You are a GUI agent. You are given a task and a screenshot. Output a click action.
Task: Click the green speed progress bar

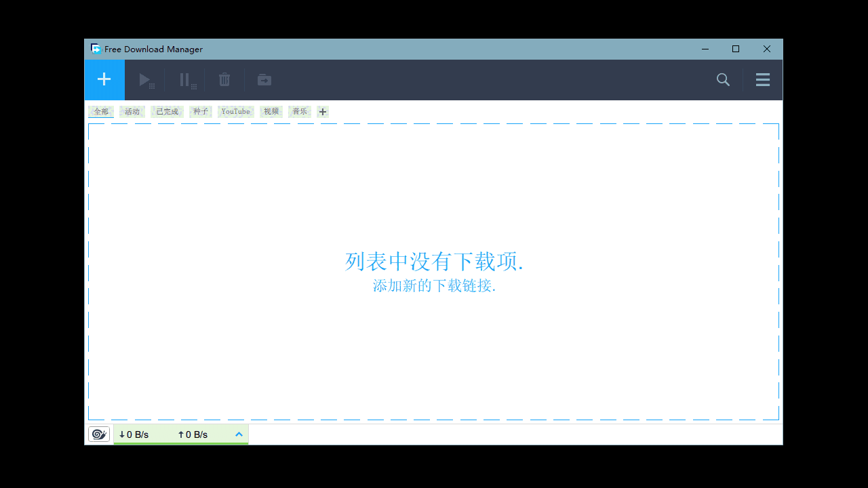pyautogui.click(x=181, y=444)
